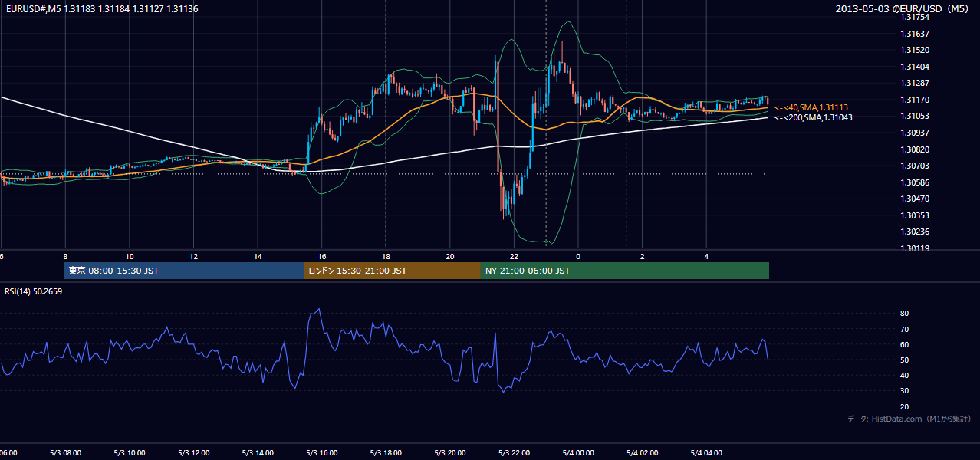
Task: Click hour tick 18 under the price chart
Action: pos(386,256)
